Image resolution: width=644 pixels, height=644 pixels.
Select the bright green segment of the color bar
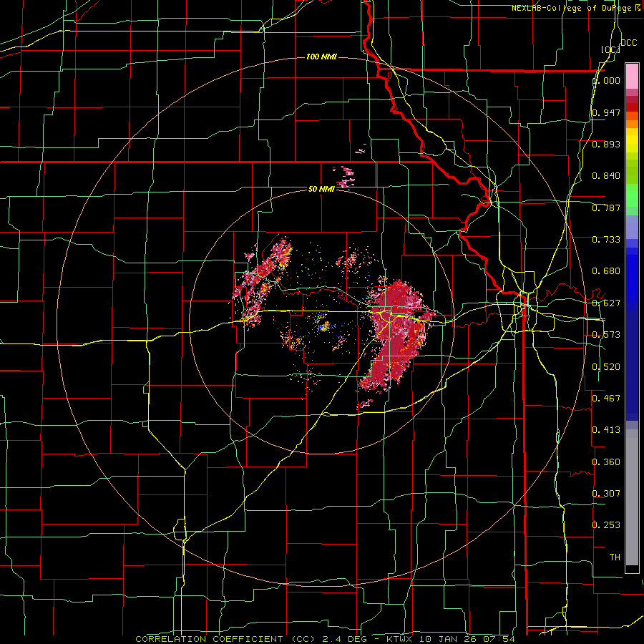[x=632, y=195]
